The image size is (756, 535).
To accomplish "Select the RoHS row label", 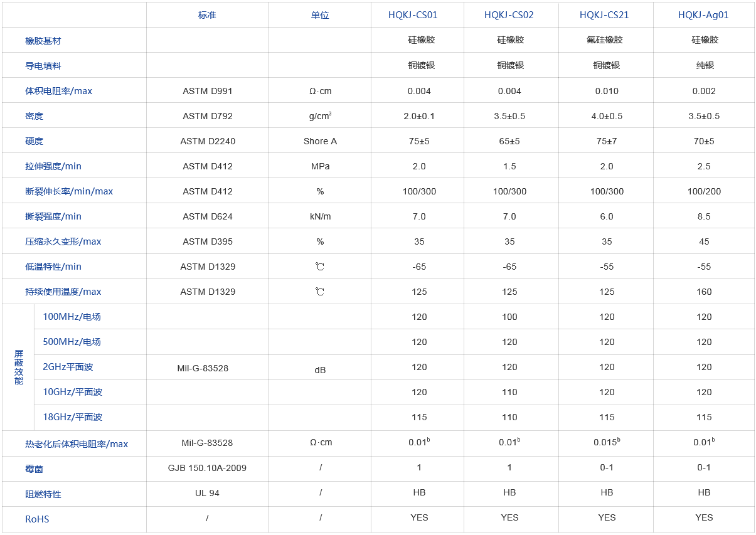I will 37,519.
